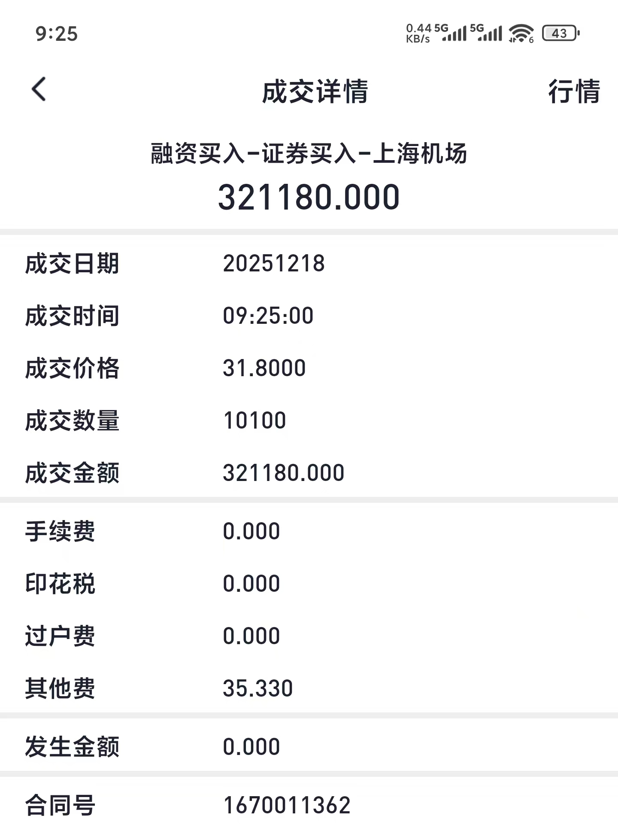Tap the 其他费 value 35.330

258,688
